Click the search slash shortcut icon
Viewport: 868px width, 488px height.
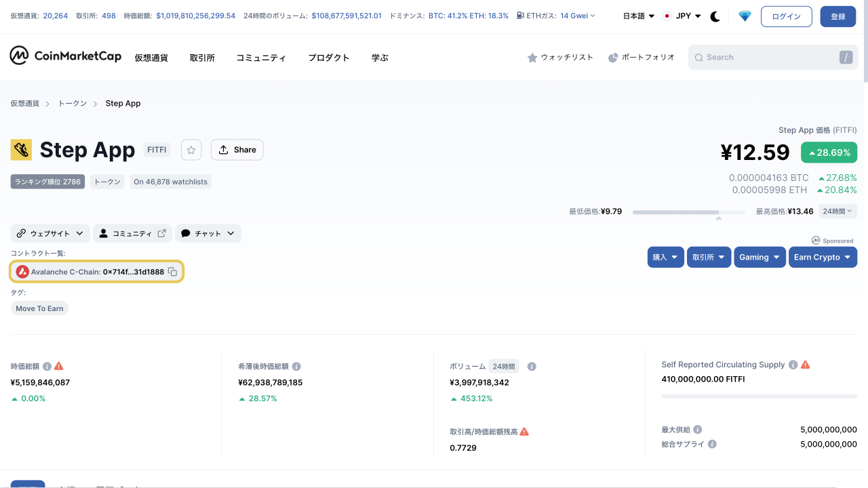tap(846, 58)
